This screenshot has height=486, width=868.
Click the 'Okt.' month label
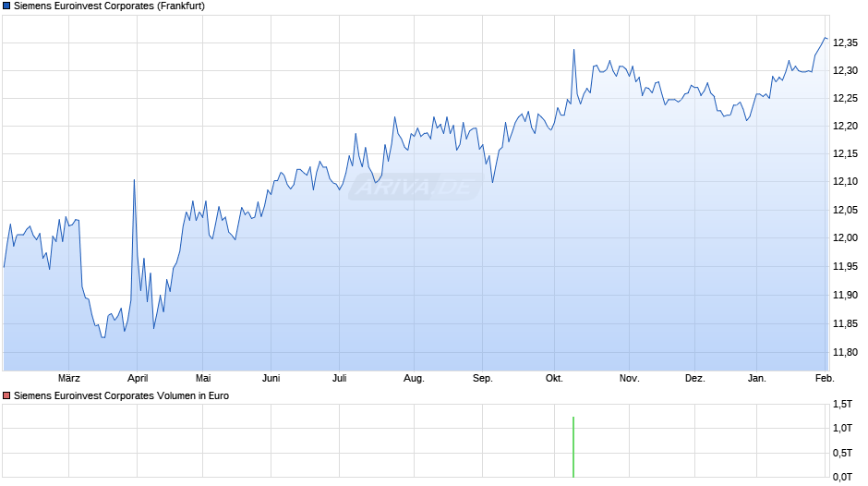[x=554, y=378]
